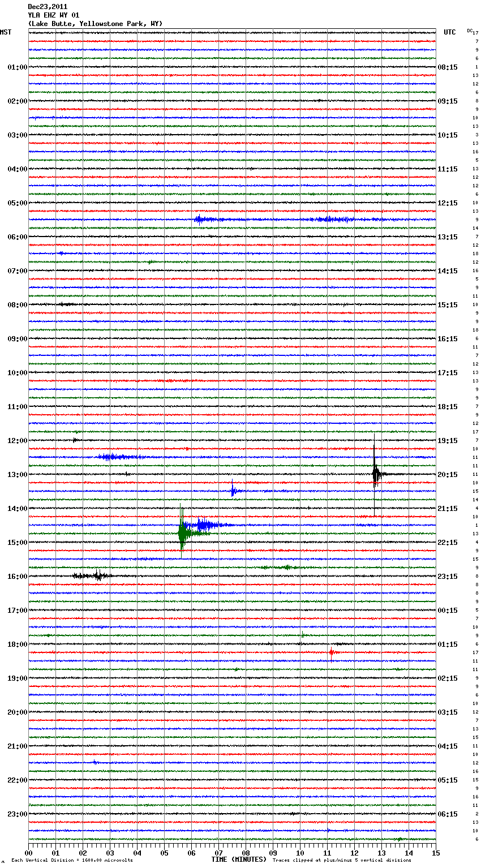481x868 pixels.
Task: Click the "09:00" MST hour label
Action: pos(18,339)
